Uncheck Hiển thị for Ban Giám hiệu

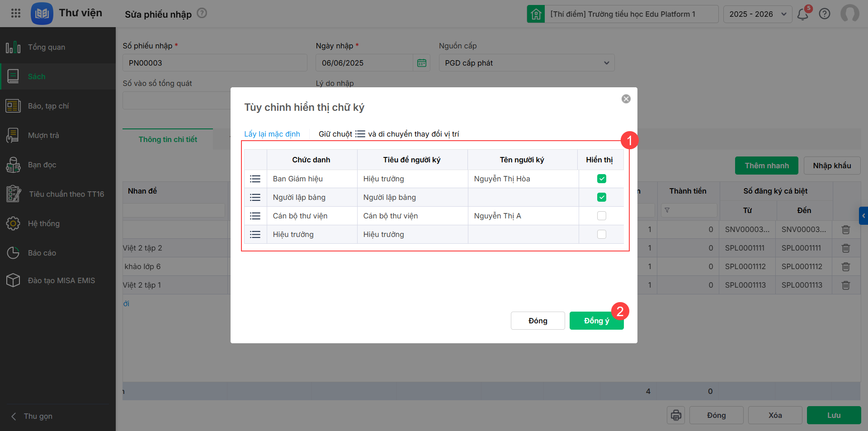(602, 179)
